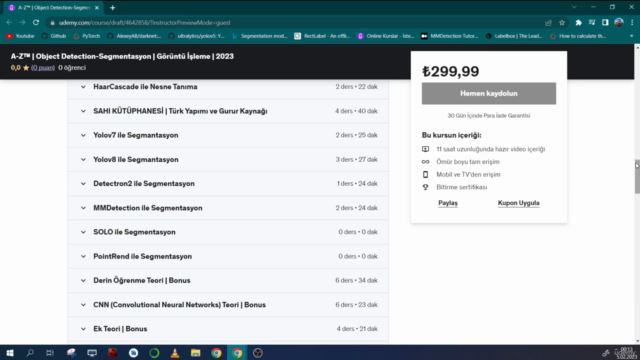Select the A-Z Object Detection browser tab
The height and width of the screenshot is (360, 640).
[x=53, y=8]
